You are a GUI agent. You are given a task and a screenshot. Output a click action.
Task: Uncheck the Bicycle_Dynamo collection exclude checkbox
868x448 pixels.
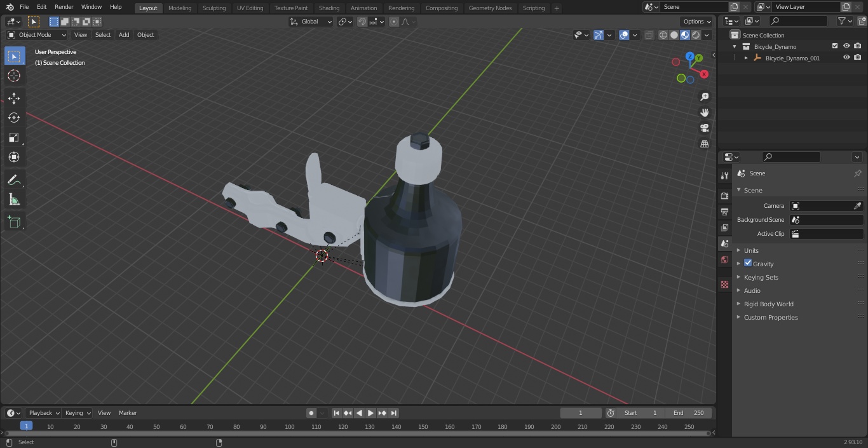[835, 46]
